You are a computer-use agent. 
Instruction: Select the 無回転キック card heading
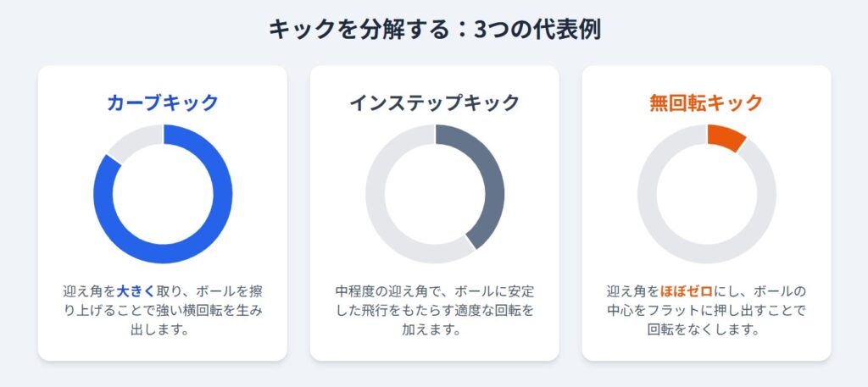pyautogui.click(x=706, y=103)
